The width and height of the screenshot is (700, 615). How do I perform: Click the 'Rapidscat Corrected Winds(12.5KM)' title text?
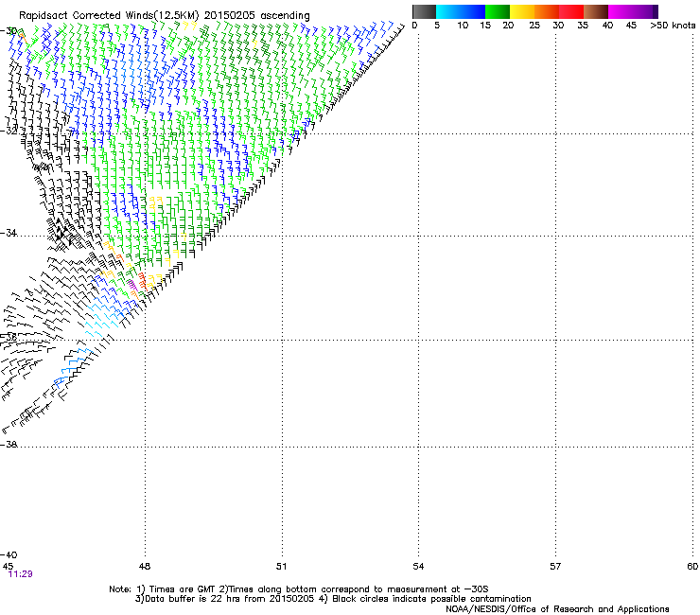[x=109, y=15]
